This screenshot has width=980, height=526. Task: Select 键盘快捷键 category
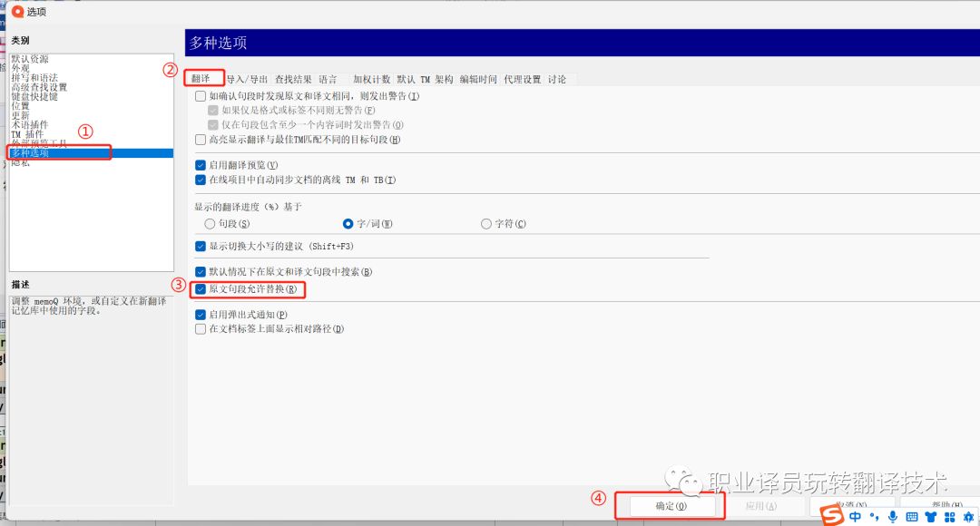tap(32, 95)
